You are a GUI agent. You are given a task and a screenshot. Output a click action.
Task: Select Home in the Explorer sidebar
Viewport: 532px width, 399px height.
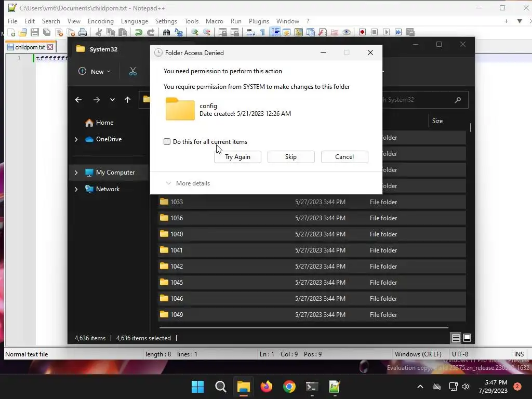coord(104,123)
